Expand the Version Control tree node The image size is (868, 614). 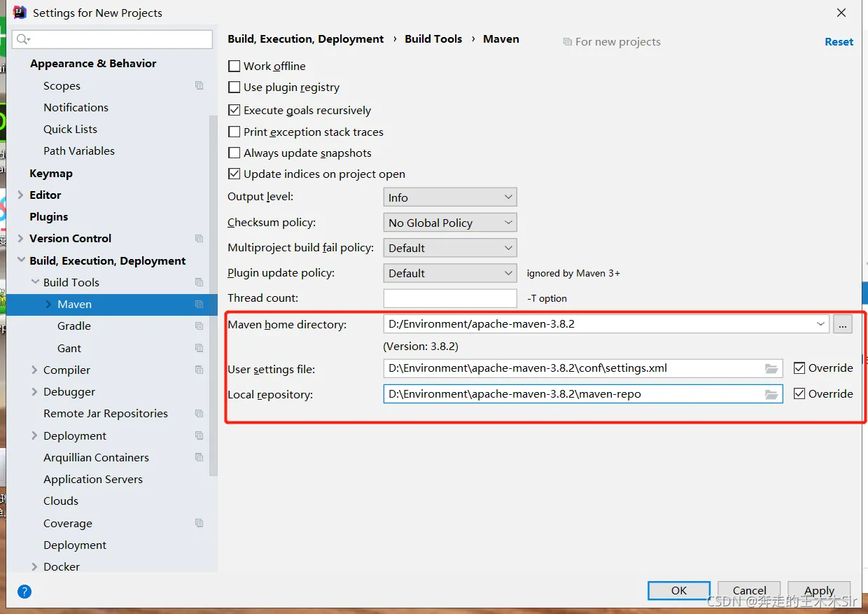[20, 238]
